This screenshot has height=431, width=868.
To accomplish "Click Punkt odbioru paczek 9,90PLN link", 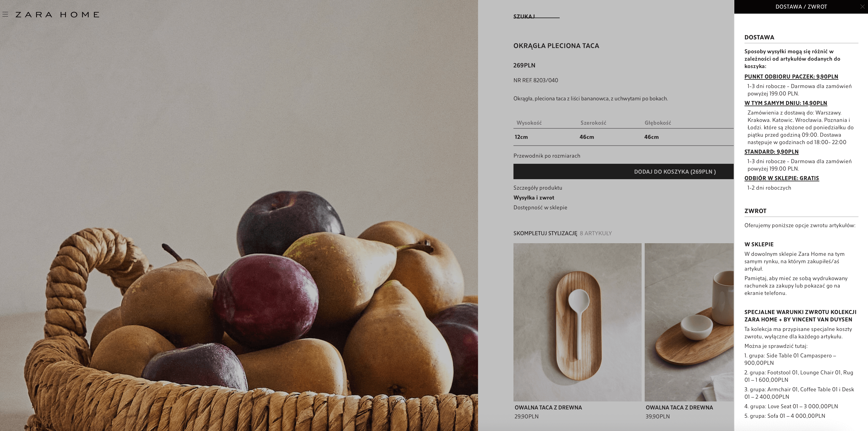I will coord(791,76).
